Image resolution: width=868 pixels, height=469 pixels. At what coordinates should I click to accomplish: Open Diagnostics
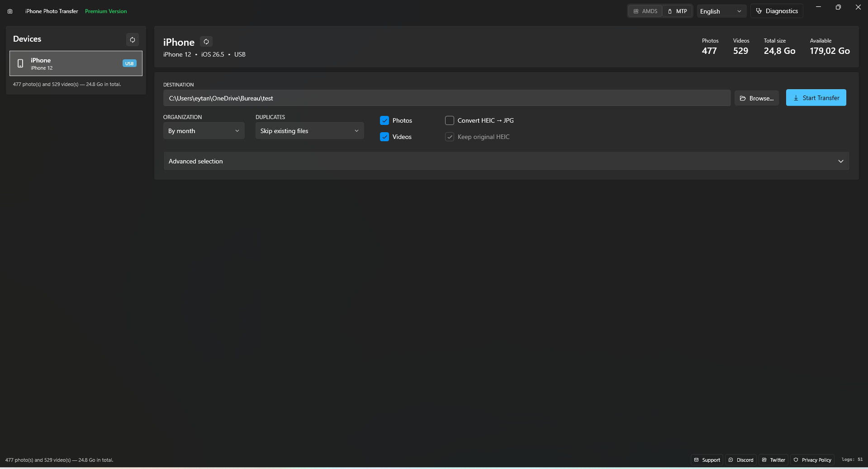click(777, 11)
